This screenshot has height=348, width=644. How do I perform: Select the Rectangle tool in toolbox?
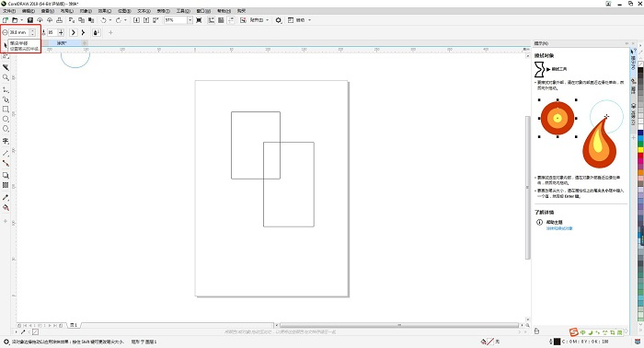[x=6, y=110]
